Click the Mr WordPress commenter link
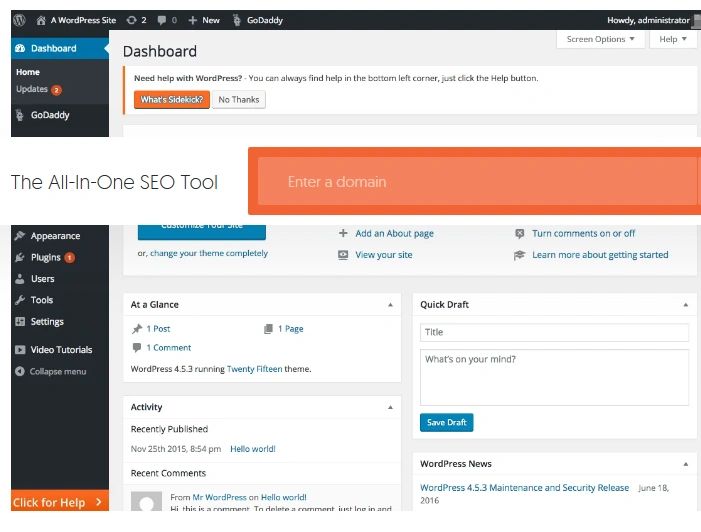Image resolution: width=701 pixels, height=532 pixels. tap(219, 497)
